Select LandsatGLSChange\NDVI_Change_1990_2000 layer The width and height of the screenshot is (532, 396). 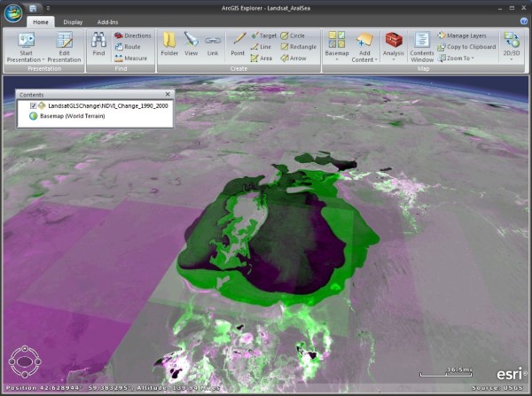(x=108, y=105)
